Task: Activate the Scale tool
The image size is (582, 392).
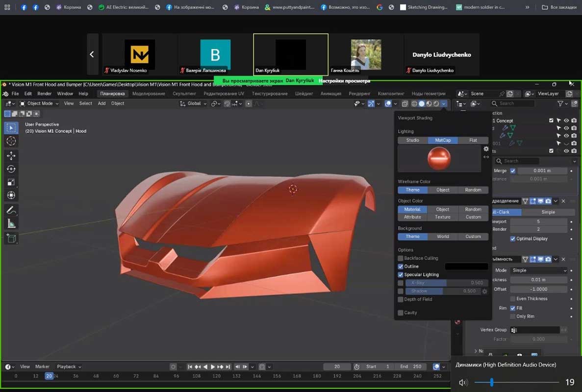Action: [11, 182]
